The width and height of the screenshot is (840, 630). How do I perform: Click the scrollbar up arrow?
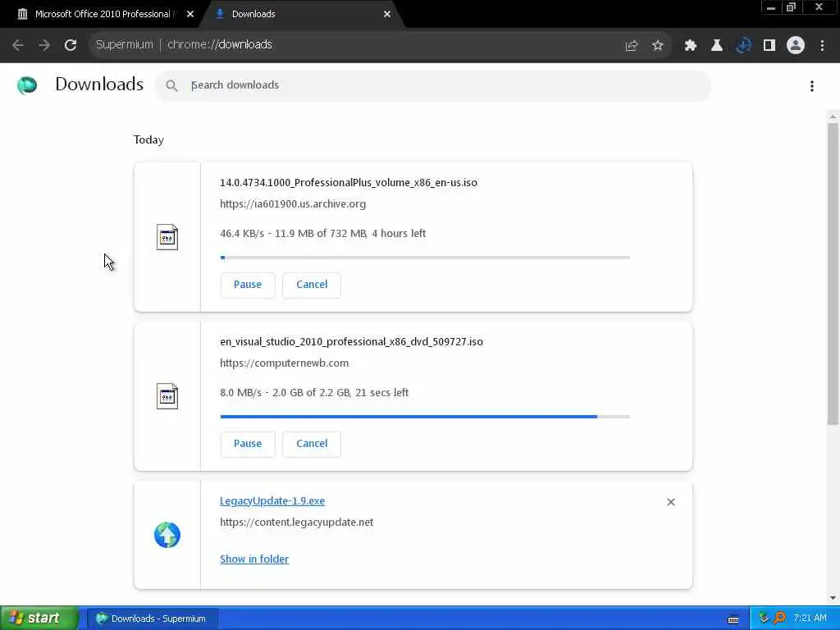833,116
